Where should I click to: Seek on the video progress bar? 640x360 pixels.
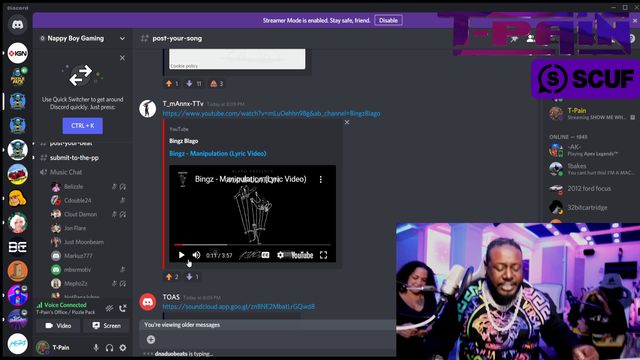pos(252,245)
